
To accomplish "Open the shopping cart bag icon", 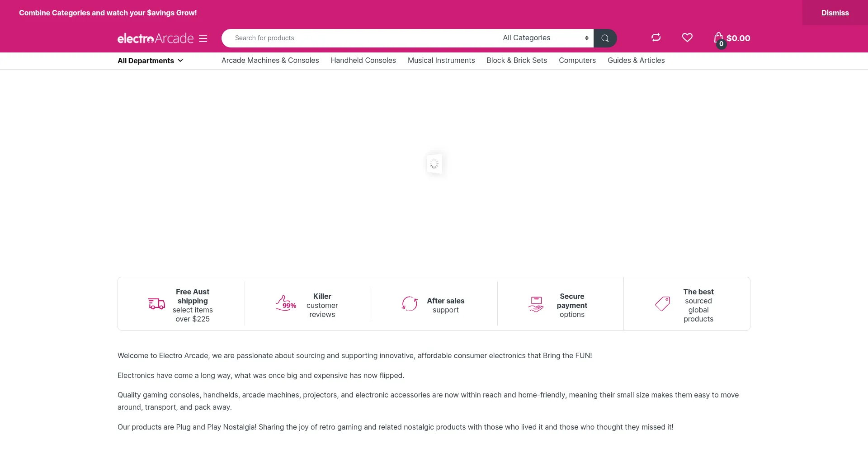I will point(719,38).
